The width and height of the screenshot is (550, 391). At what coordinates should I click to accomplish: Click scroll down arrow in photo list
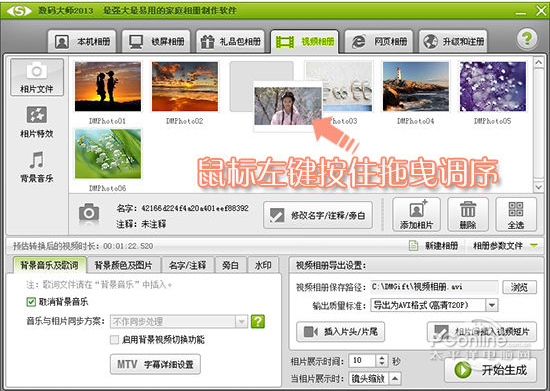538,187
